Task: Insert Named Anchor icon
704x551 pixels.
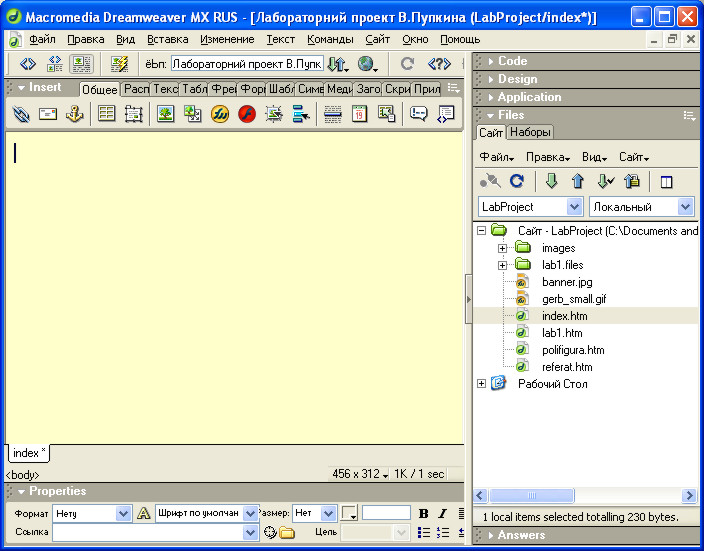Action: pyautogui.click(x=75, y=114)
